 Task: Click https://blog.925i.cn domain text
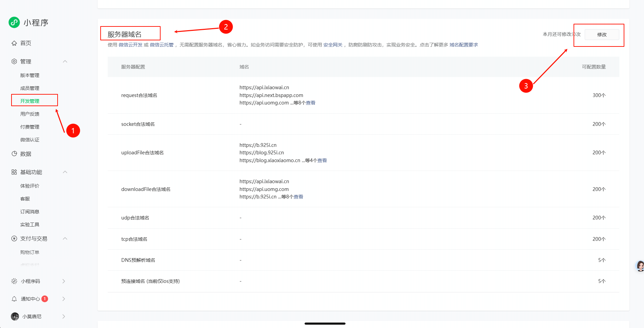tap(262, 153)
